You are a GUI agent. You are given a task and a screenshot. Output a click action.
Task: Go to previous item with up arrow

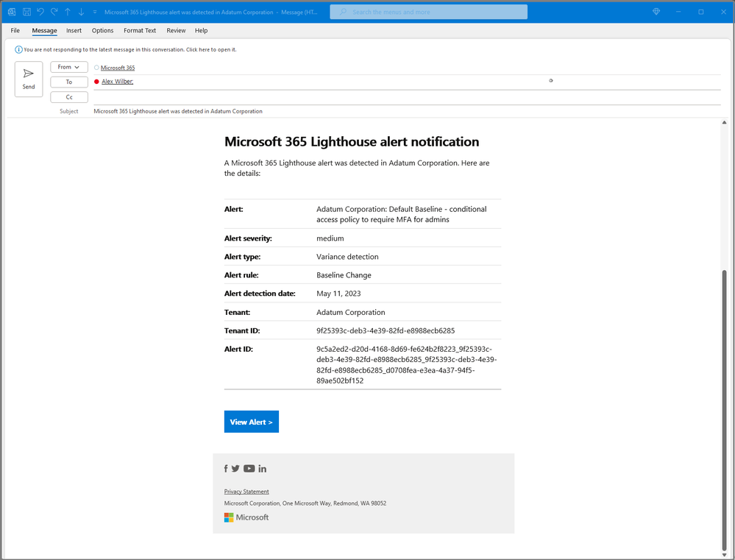tap(68, 12)
